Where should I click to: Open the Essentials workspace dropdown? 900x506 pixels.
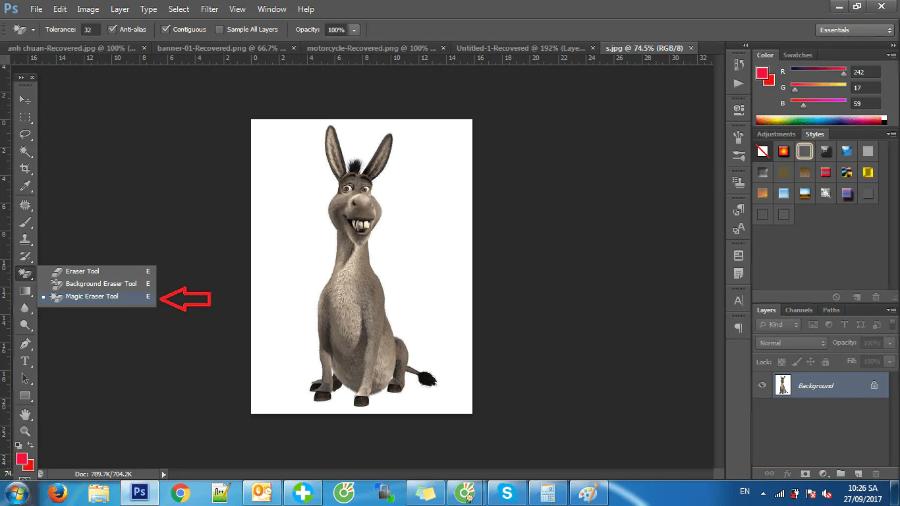855,30
